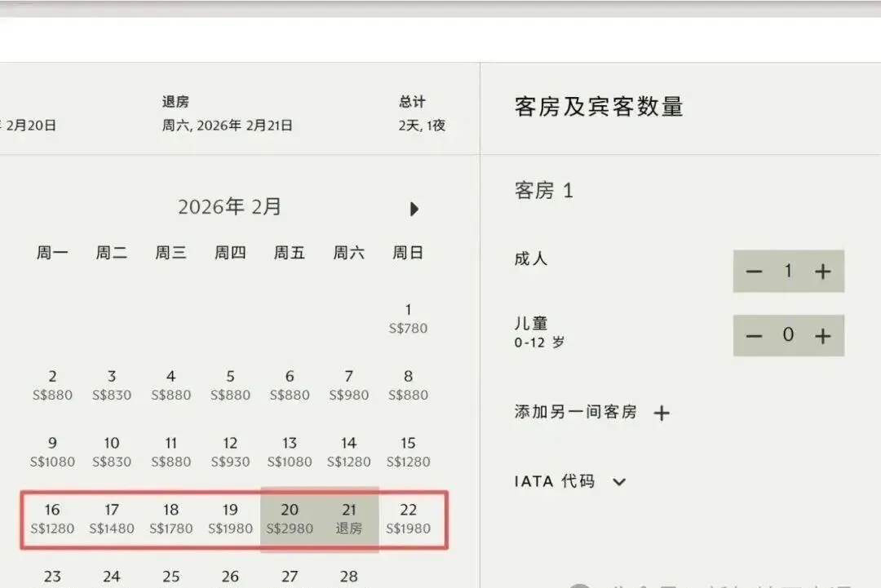Select February 8 date cell
The height and width of the screenshot is (588, 881).
click(408, 385)
